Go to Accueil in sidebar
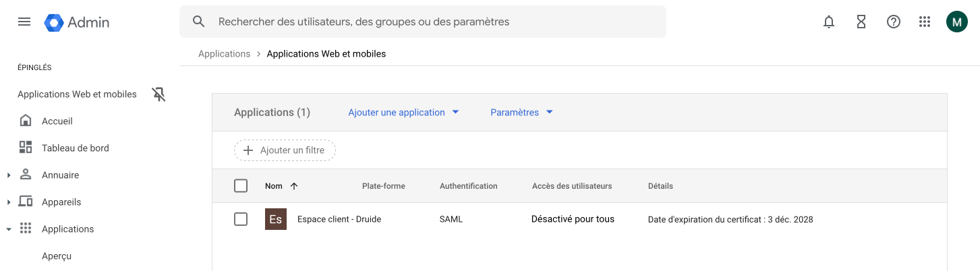Image resolution: width=980 pixels, height=271 pixels. tap(57, 121)
